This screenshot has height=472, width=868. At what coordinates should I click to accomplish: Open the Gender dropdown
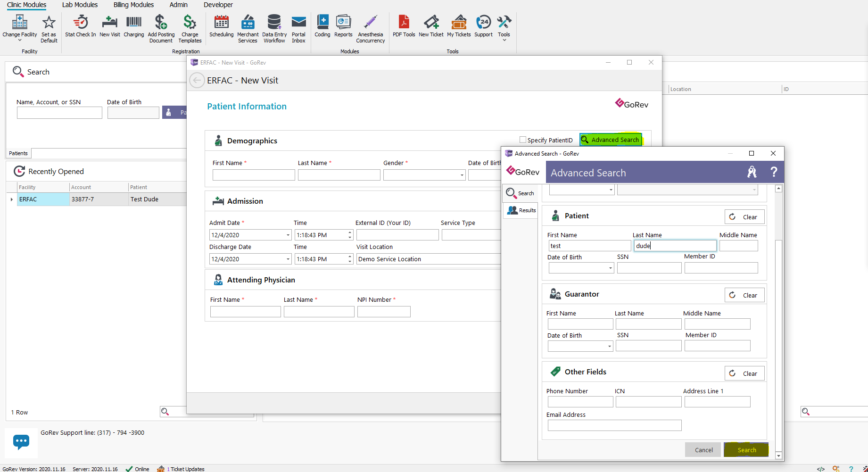[x=462, y=175]
